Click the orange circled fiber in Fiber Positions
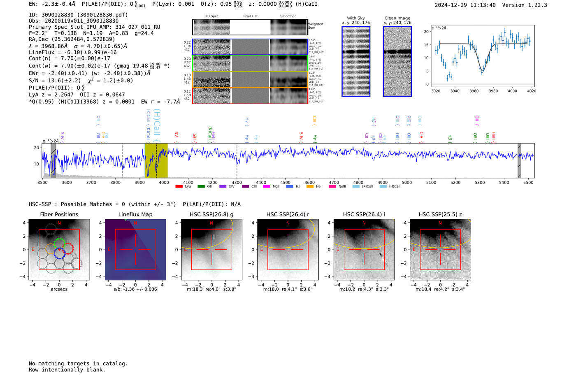The image size is (576, 392). (x=51, y=249)
